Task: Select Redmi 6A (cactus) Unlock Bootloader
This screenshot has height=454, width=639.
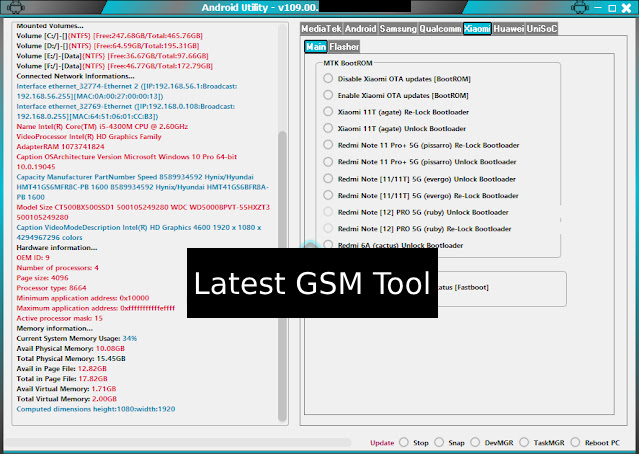Action: click(x=328, y=245)
